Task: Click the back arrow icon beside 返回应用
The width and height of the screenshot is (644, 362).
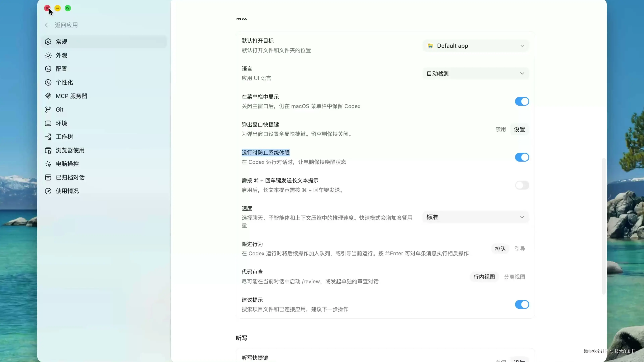Action: click(47, 25)
